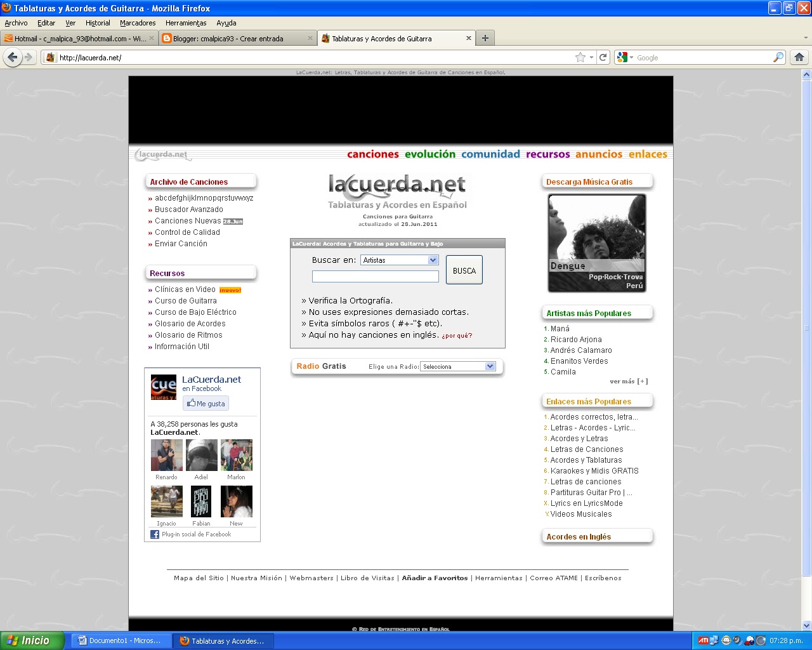Open Mapa del Sitio footer link
Screen dimensions: 812x650
199,578
